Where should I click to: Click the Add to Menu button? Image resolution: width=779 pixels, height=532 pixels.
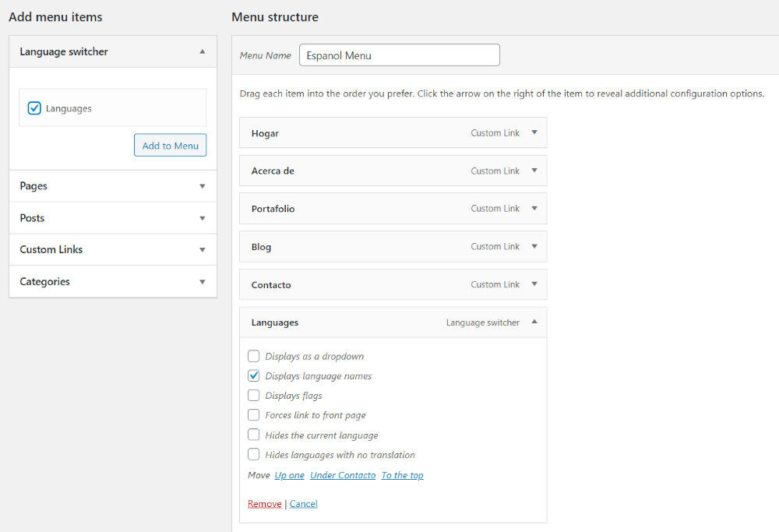coord(170,146)
